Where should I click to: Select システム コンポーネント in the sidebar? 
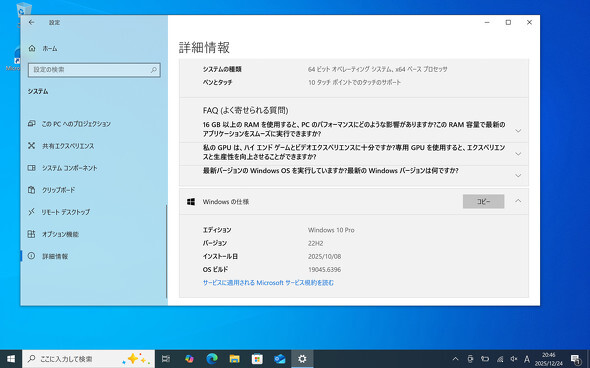pos(62,168)
